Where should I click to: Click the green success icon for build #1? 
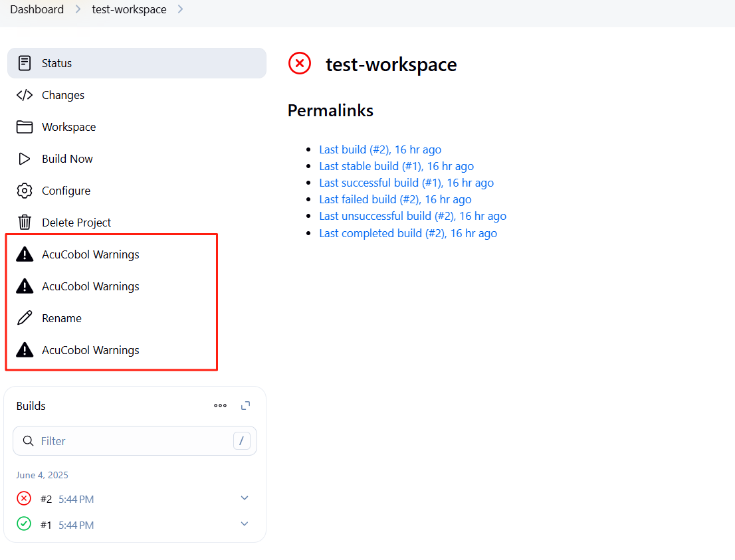(x=24, y=524)
